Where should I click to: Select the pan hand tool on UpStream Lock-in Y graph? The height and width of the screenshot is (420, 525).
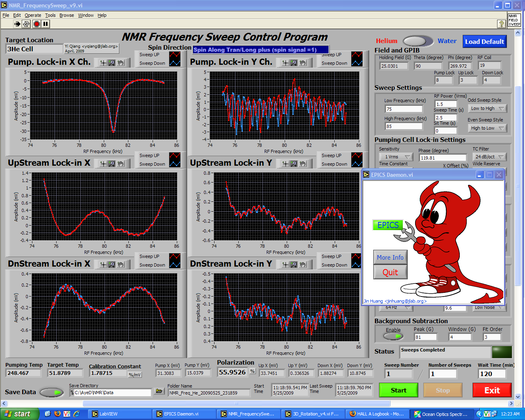[x=303, y=164]
